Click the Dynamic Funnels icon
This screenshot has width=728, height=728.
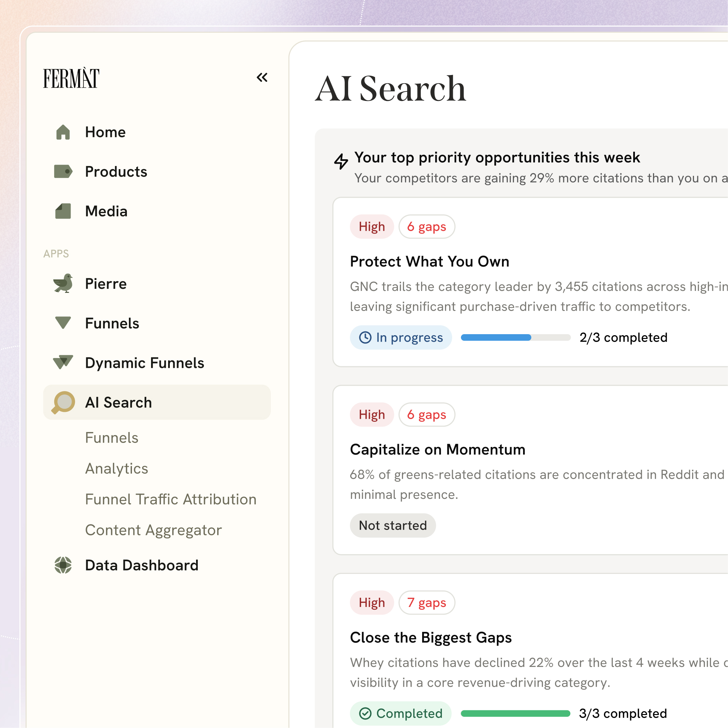tap(63, 362)
